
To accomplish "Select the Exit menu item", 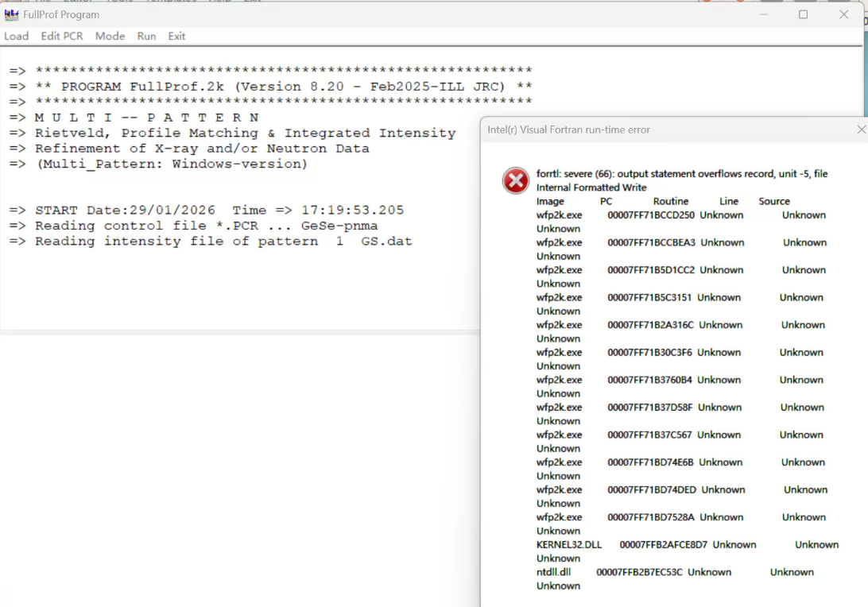I will (x=176, y=36).
